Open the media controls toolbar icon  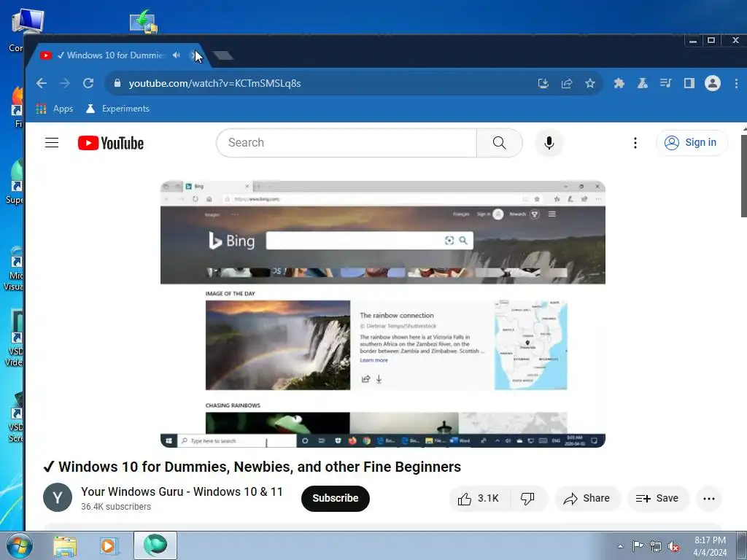(665, 83)
